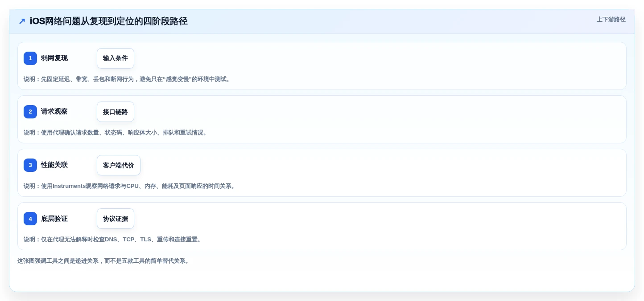Click the description mentioning Instruments
The height and width of the screenshot is (301, 644).
pyautogui.click(x=130, y=186)
